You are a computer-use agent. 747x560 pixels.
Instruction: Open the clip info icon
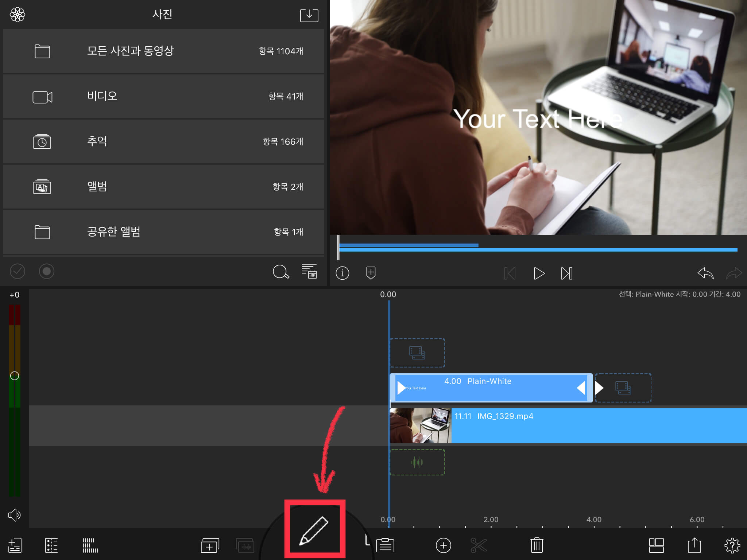(342, 273)
